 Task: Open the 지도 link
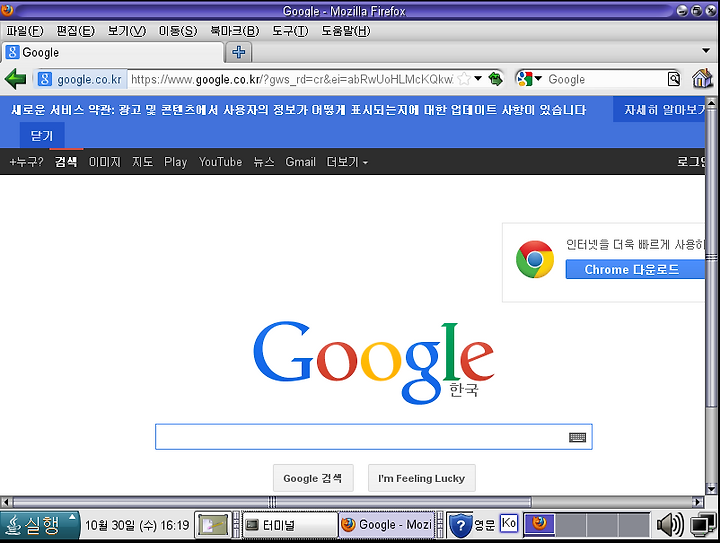(142, 162)
